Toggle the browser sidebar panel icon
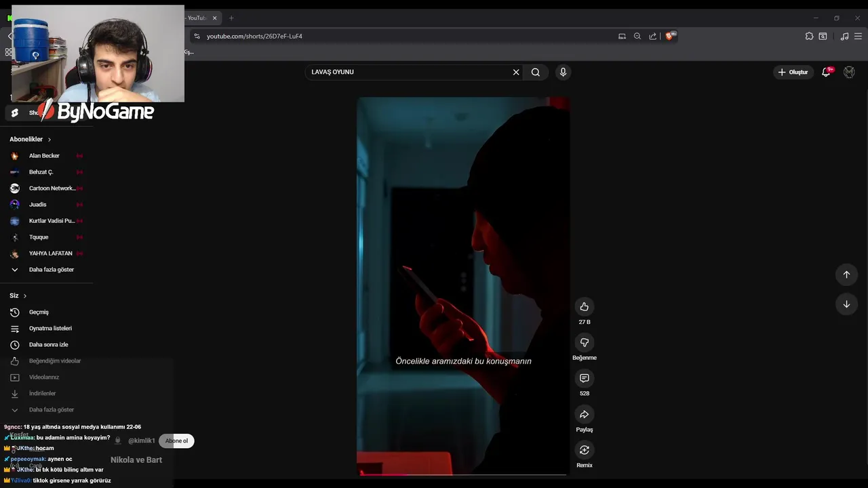This screenshot has width=868, height=488. [823, 36]
